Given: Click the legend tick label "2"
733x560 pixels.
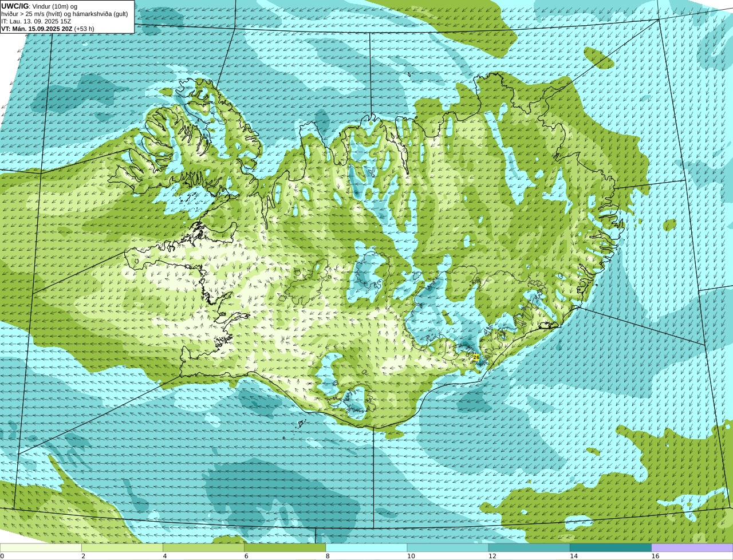Looking at the screenshot, I should coord(83,556).
